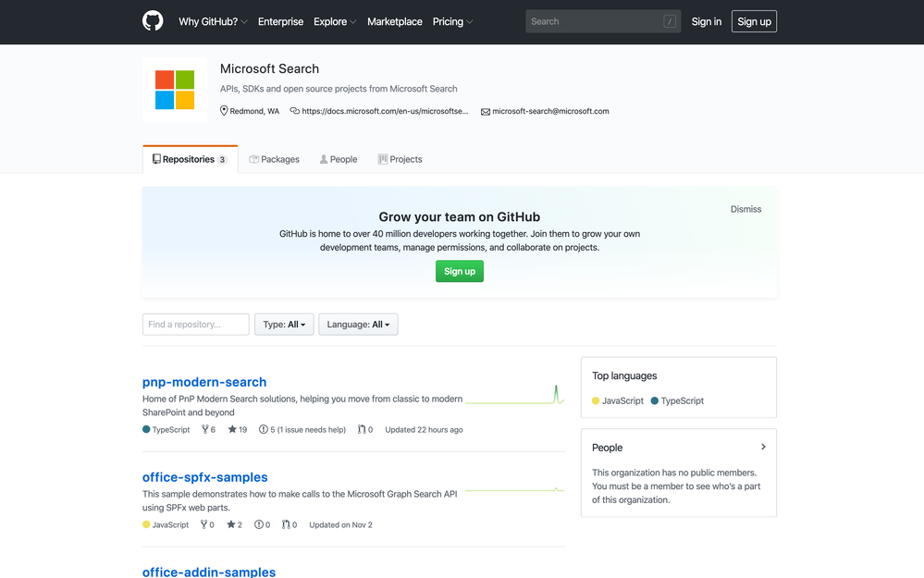
Task: Open the Marketplace menu item
Action: tap(395, 22)
